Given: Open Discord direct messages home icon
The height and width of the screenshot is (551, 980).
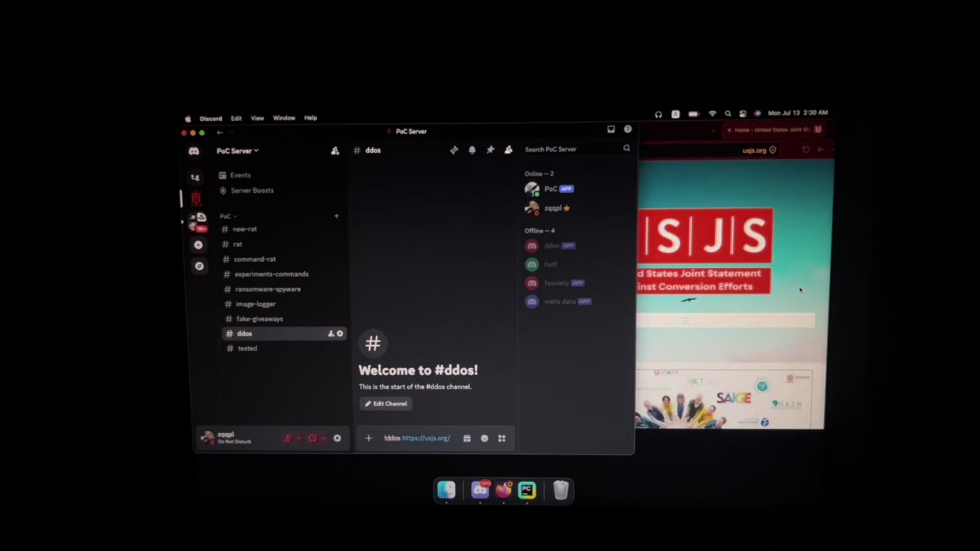Looking at the screenshot, I should coord(194,152).
